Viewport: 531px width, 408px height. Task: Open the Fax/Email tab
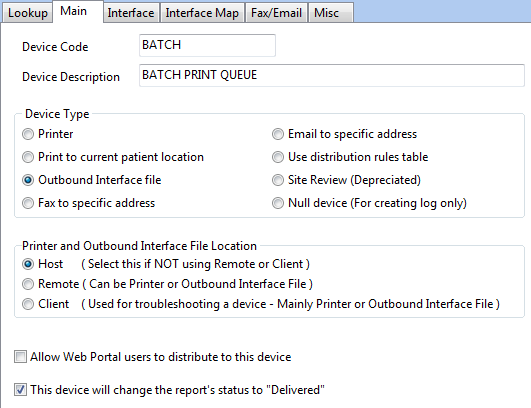click(276, 13)
